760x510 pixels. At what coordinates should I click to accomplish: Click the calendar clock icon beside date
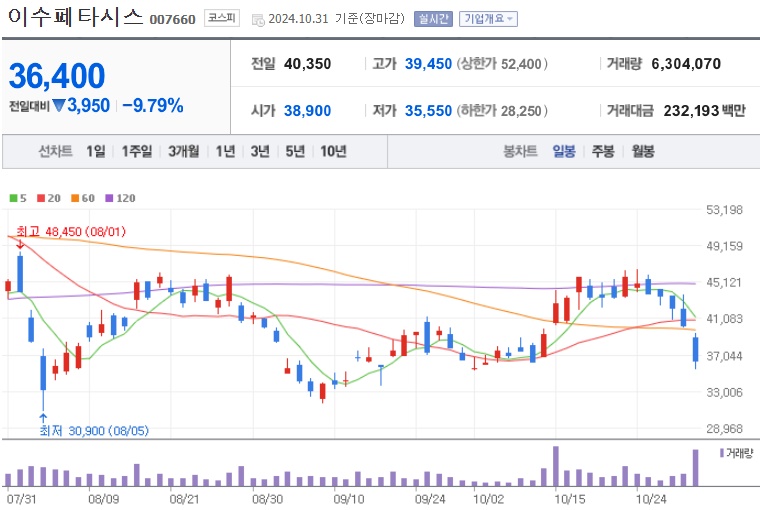coord(258,20)
